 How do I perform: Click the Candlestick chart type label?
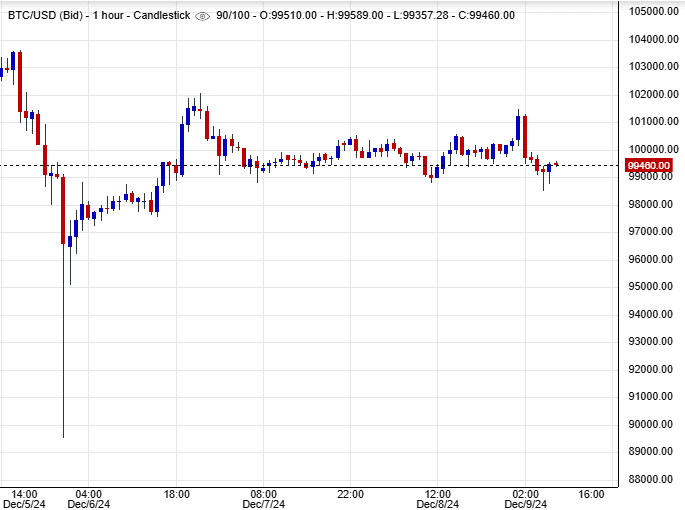[162, 15]
